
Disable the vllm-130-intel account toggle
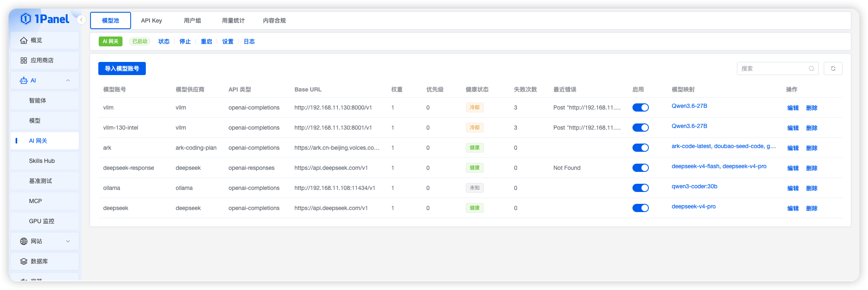tap(640, 128)
